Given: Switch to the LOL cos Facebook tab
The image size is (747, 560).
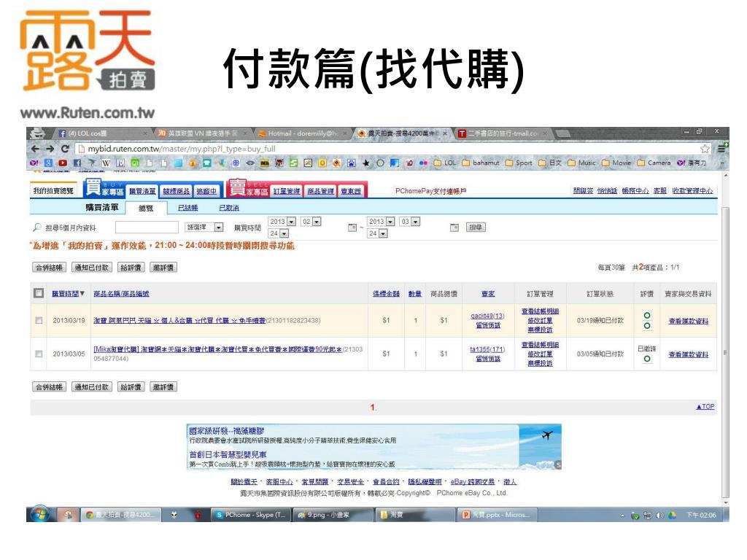Looking at the screenshot, I should pos(102,133).
